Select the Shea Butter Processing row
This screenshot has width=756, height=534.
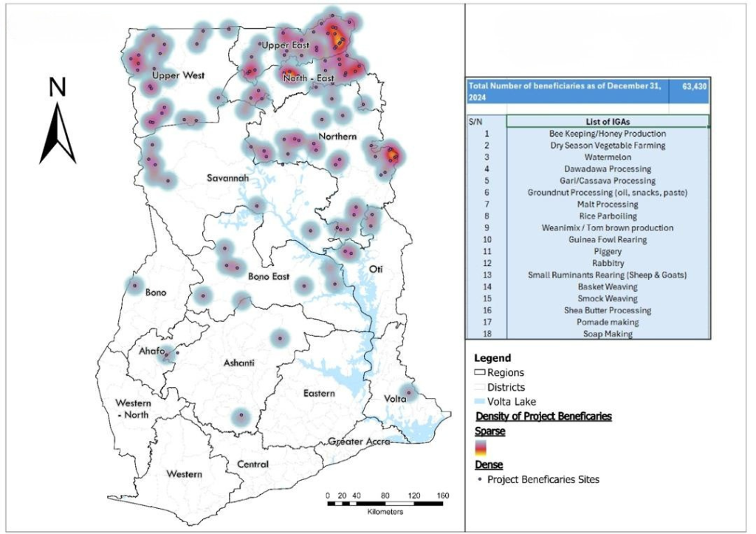pos(607,310)
